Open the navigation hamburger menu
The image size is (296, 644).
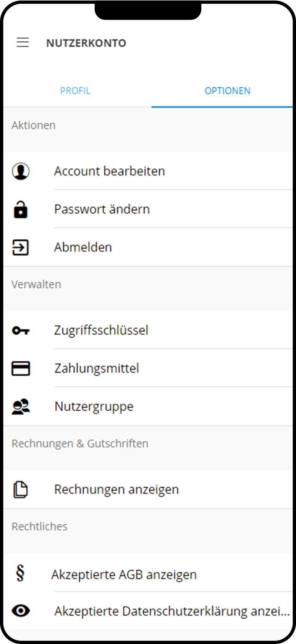click(23, 43)
